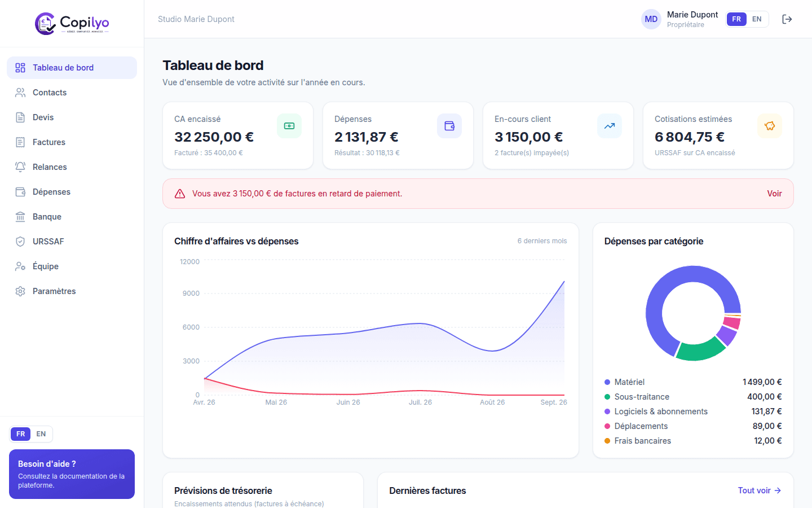Click the 6 derniers mois label
Image resolution: width=812 pixels, height=508 pixels.
point(542,241)
